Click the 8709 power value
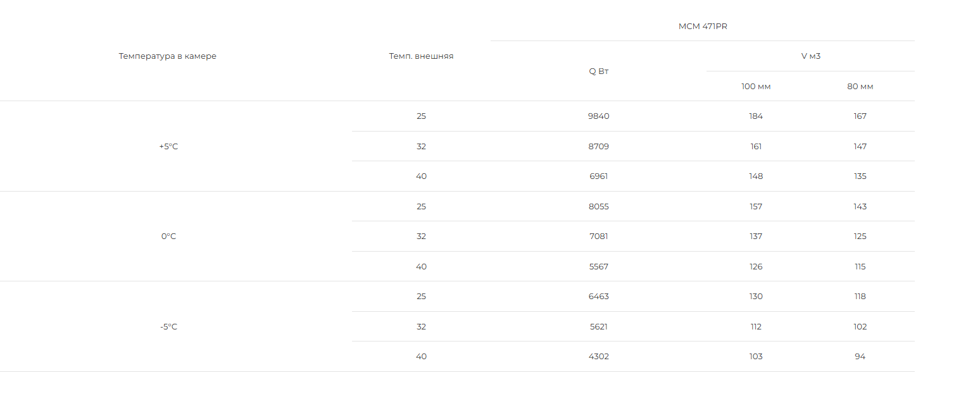The height and width of the screenshot is (406, 980). [x=598, y=146]
